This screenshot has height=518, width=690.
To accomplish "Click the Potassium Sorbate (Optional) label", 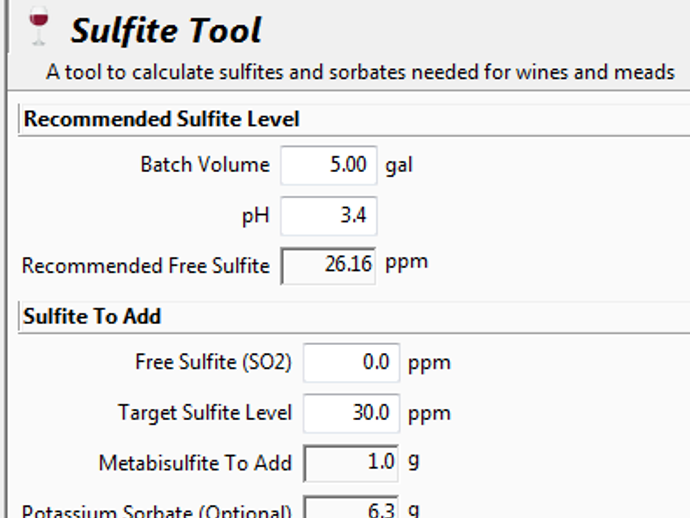I will coord(156,510).
